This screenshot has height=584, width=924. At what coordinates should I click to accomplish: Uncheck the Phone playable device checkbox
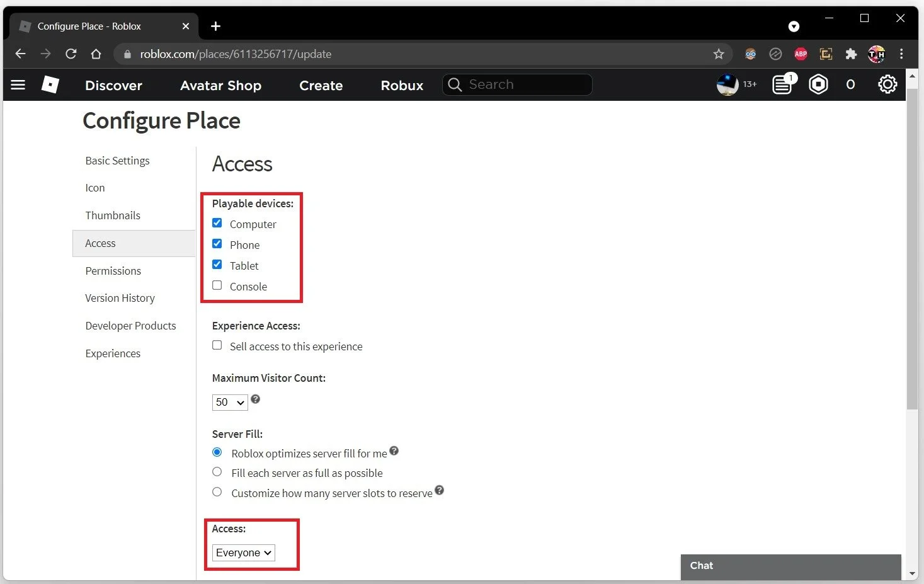[x=217, y=244]
